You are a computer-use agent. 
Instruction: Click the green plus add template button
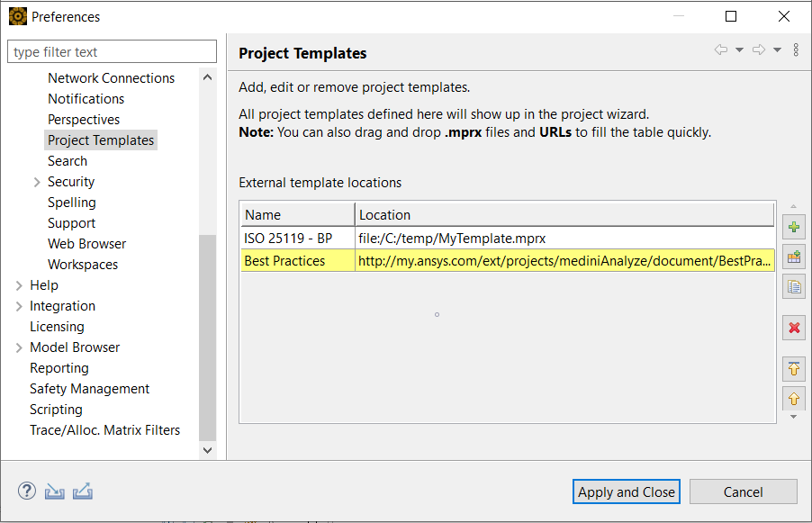[x=794, y=226]
